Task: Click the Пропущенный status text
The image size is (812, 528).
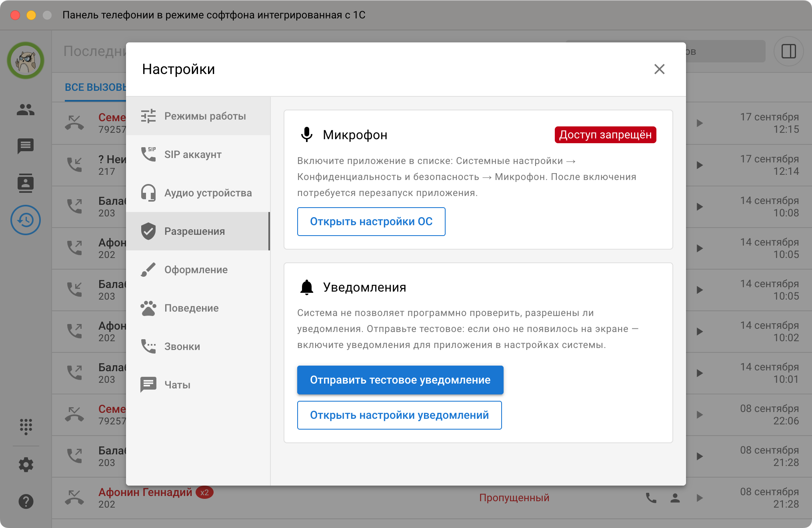Action: [514, 498]
